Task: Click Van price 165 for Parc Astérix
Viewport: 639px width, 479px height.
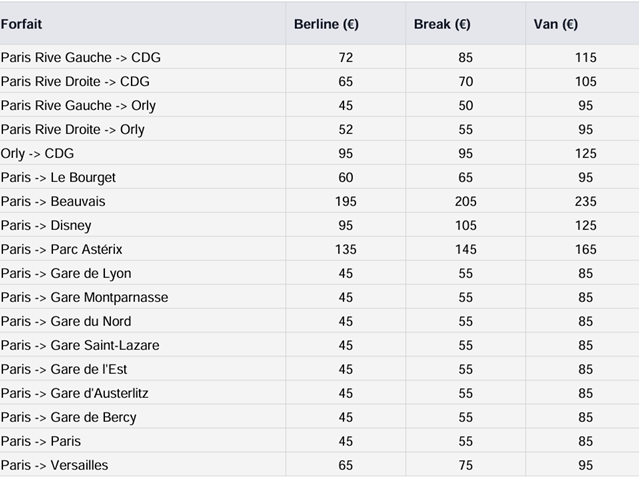Action: point(586,249)
